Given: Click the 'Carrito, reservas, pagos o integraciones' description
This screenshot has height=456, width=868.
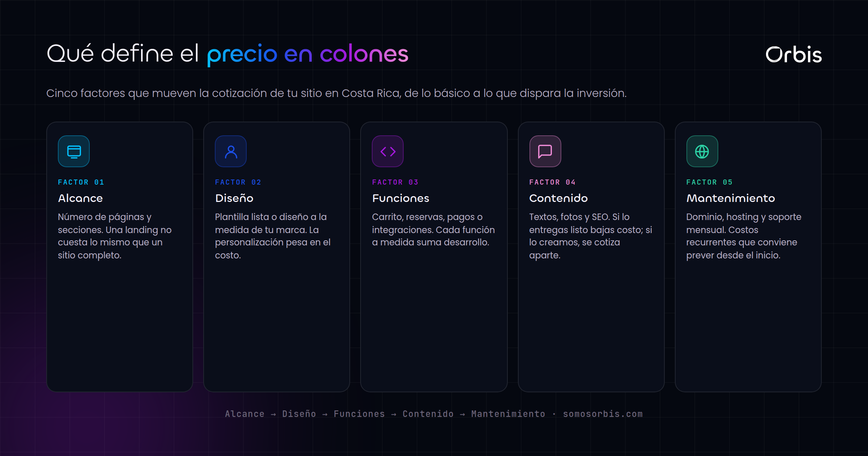Looking at the screenshot, I should (433, 229).
